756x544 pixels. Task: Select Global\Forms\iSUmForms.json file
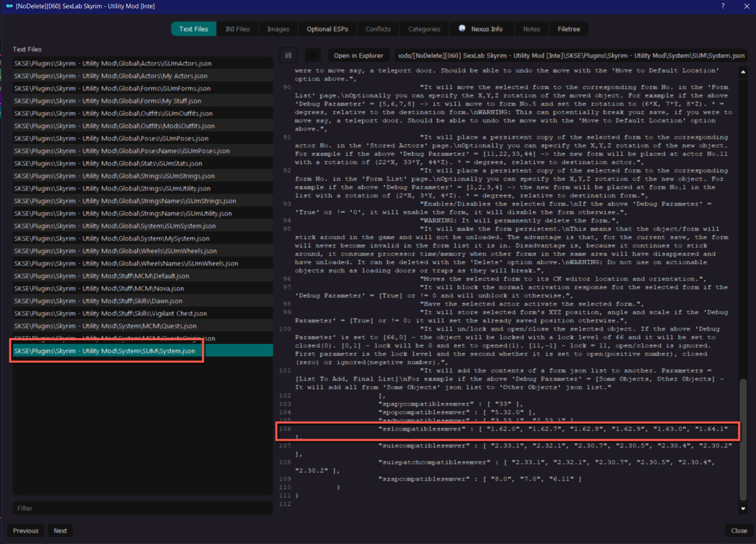(x=143, y=88)
